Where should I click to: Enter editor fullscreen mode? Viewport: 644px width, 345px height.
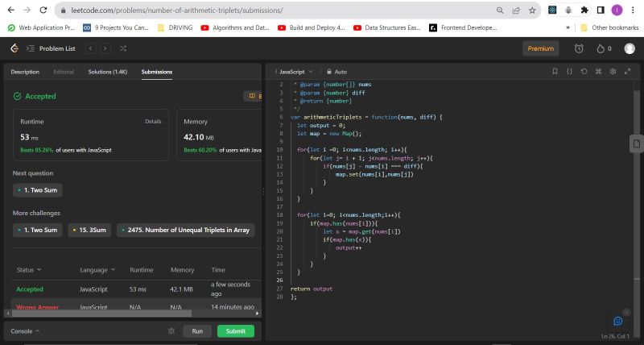(626, 71)
